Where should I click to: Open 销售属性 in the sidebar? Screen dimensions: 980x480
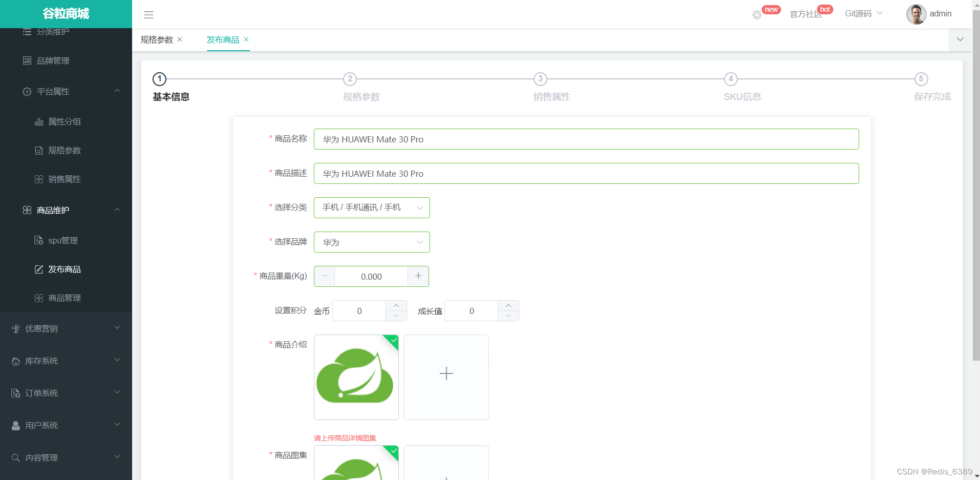63,179
